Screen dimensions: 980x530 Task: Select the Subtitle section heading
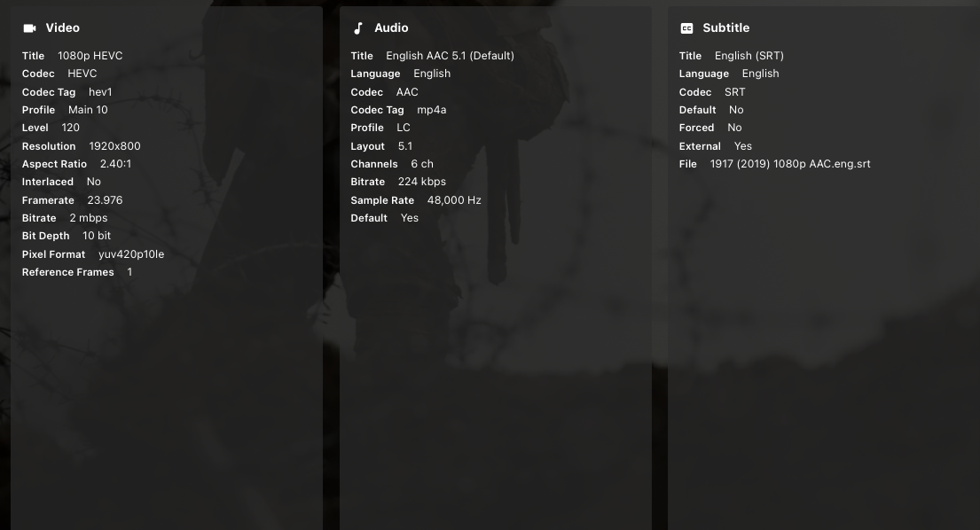tap(725, 28)
